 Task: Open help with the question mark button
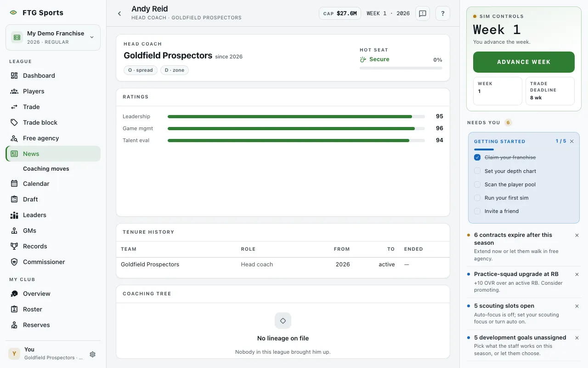point(443,13)
